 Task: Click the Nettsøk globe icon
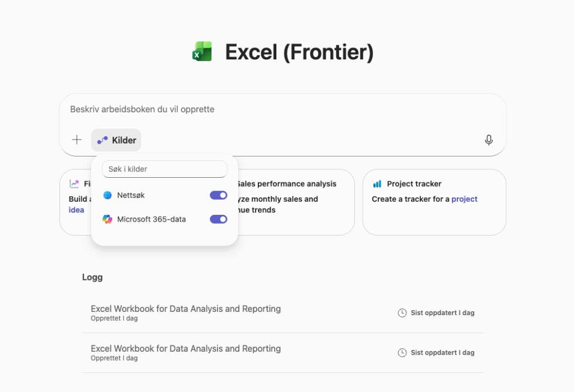tap(108, 195)
